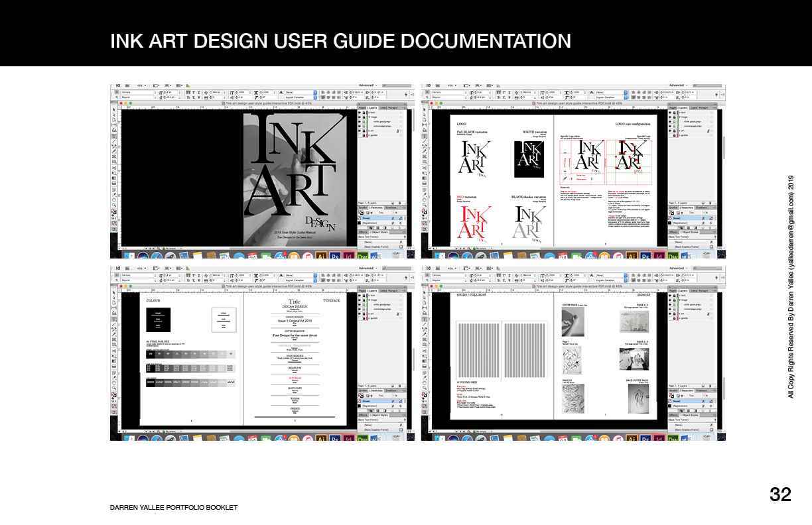The image size is (812, 525).
Task: Select the [Registration] swatch in logo-page Swatches panel
Action: coord(693,223)
